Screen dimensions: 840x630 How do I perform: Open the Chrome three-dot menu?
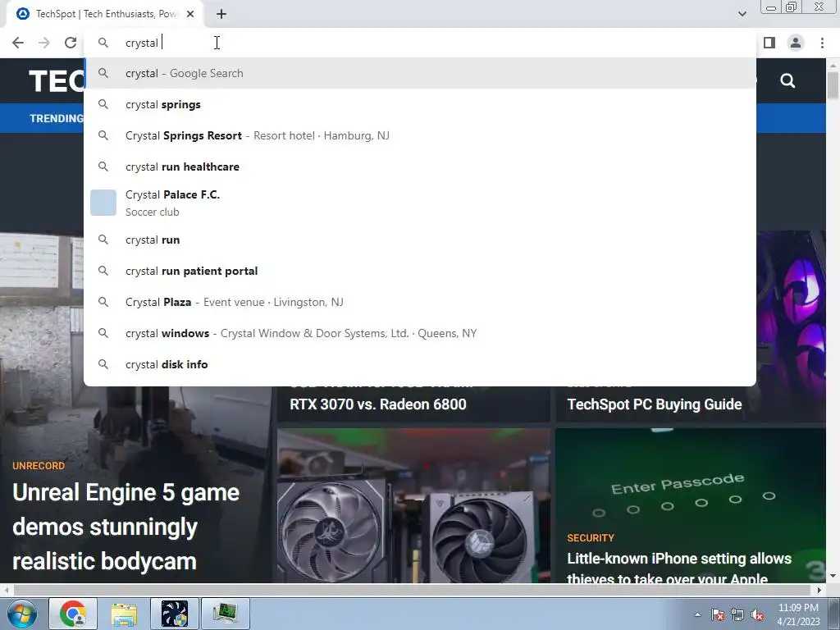(822, 43)
